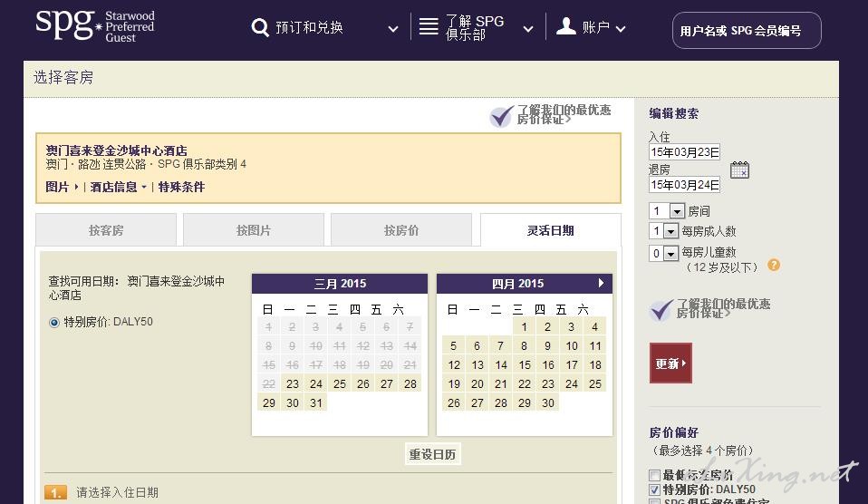Switch to the 按房价 tab
This screenshot has width=868, height=504.
(401, 230)
